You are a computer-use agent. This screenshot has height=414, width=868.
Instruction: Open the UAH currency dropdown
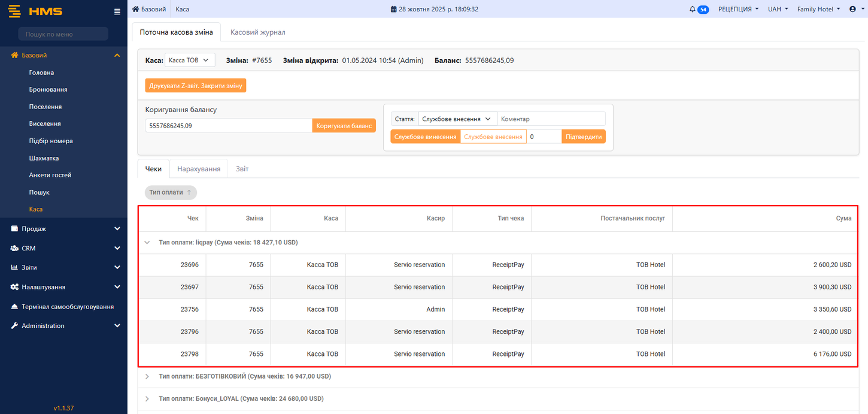778,9
